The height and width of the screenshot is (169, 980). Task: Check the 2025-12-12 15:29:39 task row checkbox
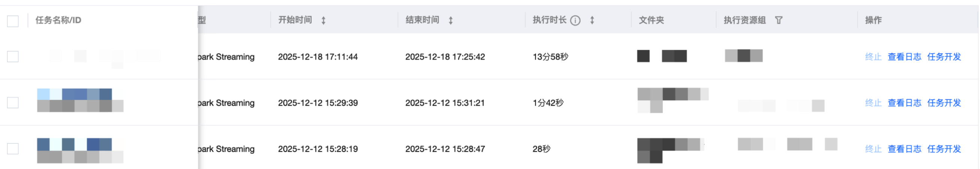coord(13,103)
